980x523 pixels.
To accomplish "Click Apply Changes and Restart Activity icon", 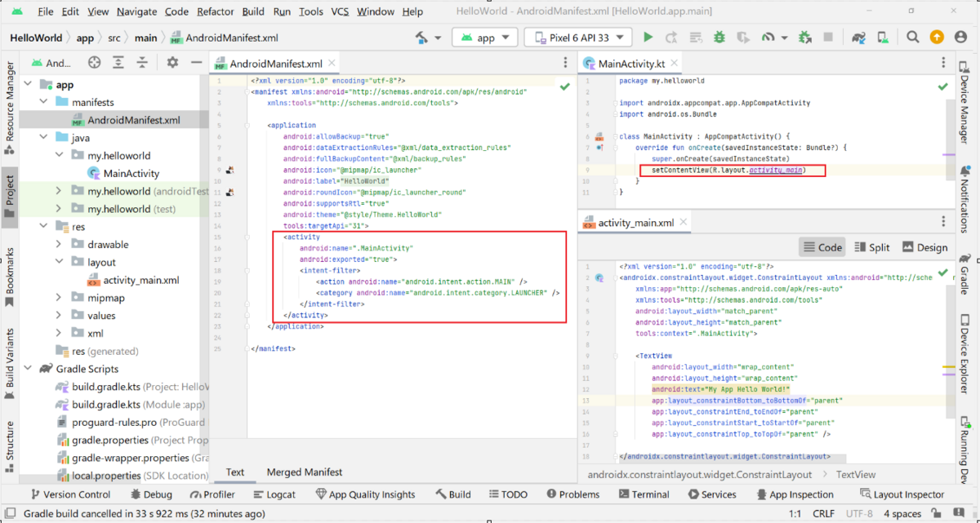I will tap(672, 38).
